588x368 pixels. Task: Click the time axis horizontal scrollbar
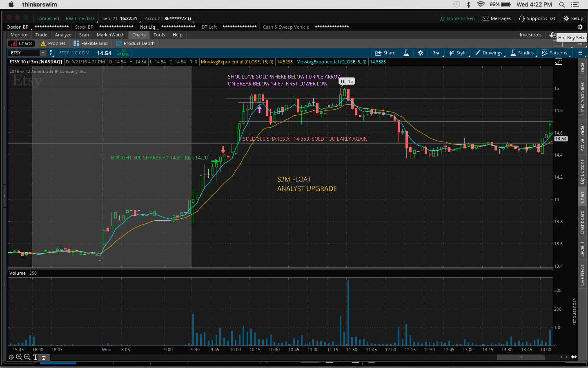(520, 357)
